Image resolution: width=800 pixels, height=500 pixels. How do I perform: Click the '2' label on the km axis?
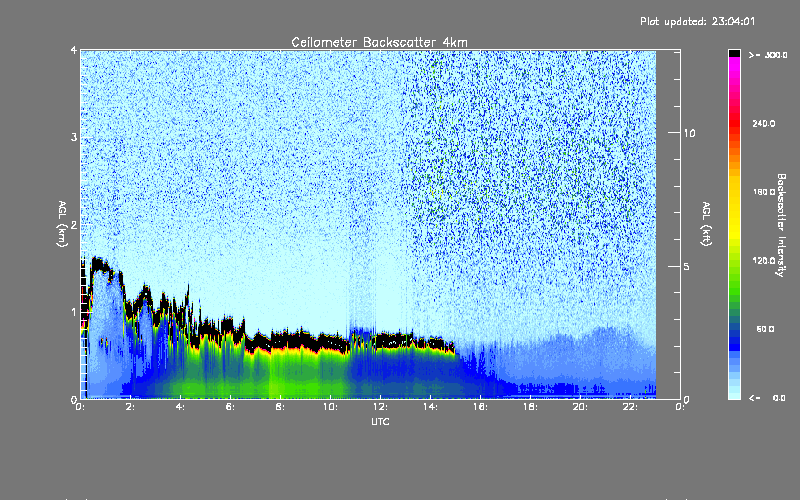coord(74,224)
